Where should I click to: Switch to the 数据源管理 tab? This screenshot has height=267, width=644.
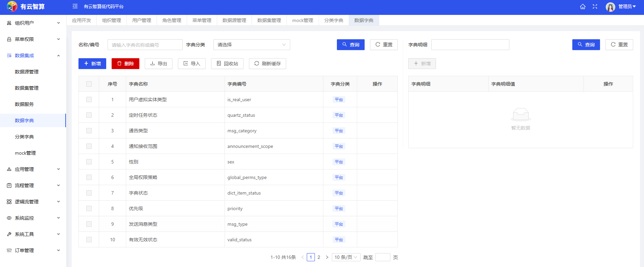(234, 20)
